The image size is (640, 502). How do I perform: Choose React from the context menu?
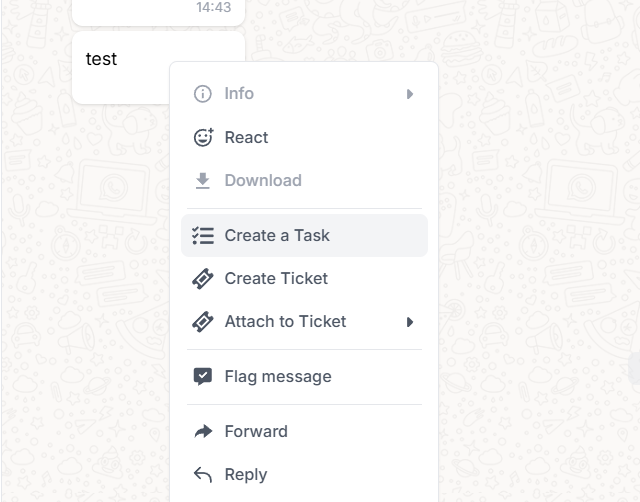pyautogui.click(x=304, y=137)
